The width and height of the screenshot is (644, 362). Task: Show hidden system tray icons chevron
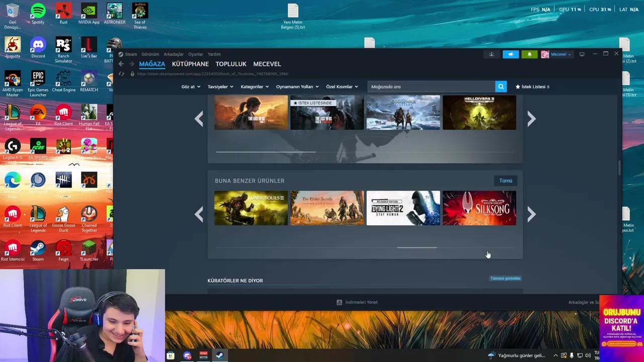point(555,355)
